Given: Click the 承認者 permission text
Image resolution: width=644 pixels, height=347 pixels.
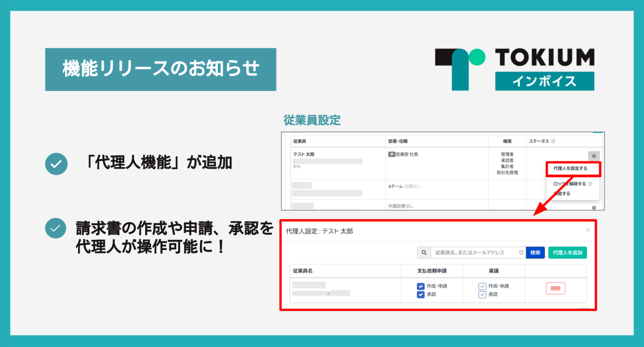Looking at the screenshot, I should click(x=506, y=160).
